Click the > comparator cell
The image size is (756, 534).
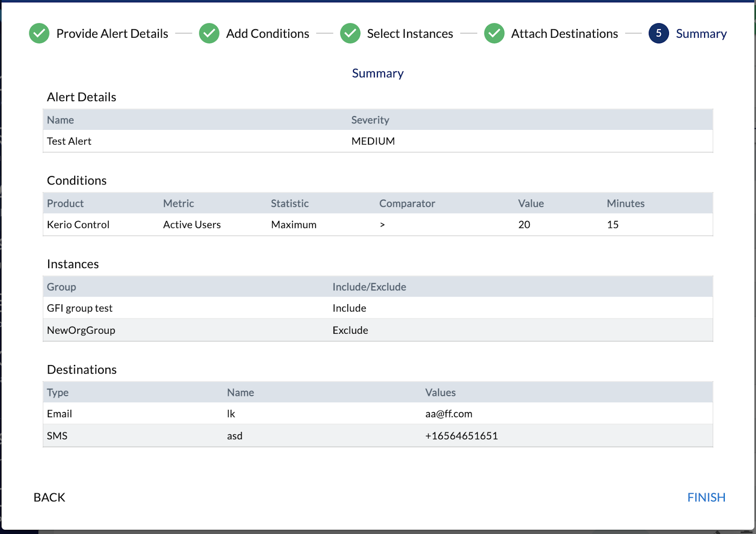click(382, 225)
